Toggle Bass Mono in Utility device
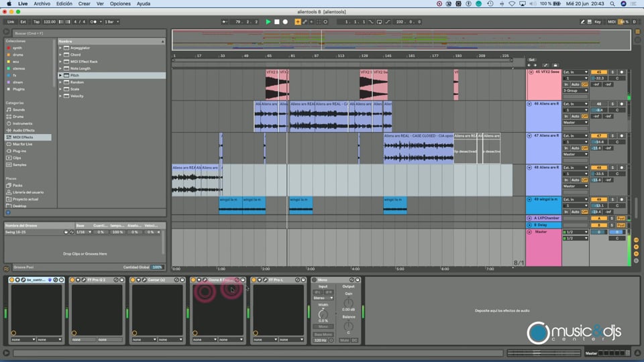Image resolution: width=644 pixels, height=362 pixels. 323,335
